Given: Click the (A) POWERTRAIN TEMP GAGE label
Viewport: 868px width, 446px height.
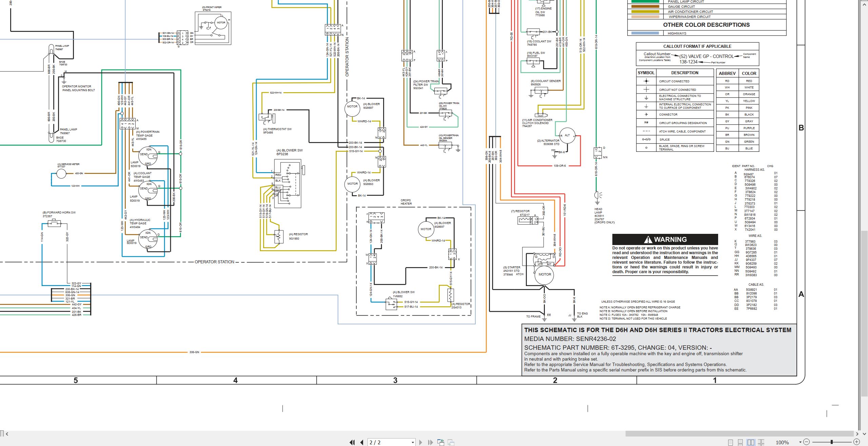Looking at the screenshot, I should (x=147, y=134).
